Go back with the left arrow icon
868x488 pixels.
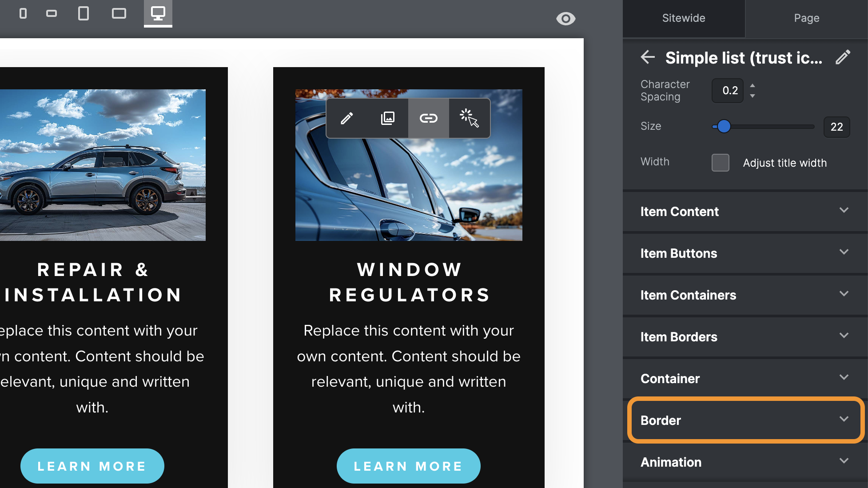click(648, 57)
